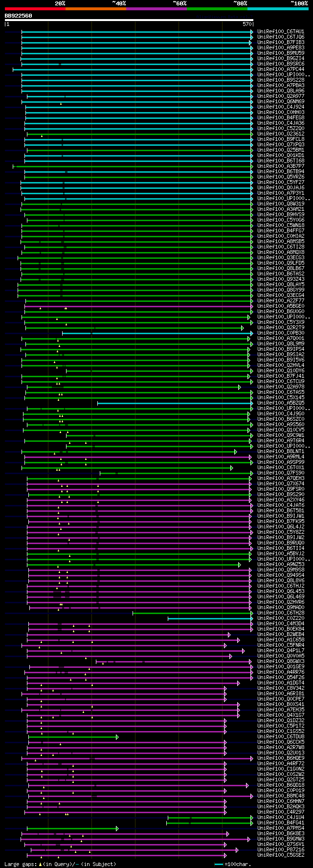Open hit UniRef100_C6TJQ6

click(281, 37)
